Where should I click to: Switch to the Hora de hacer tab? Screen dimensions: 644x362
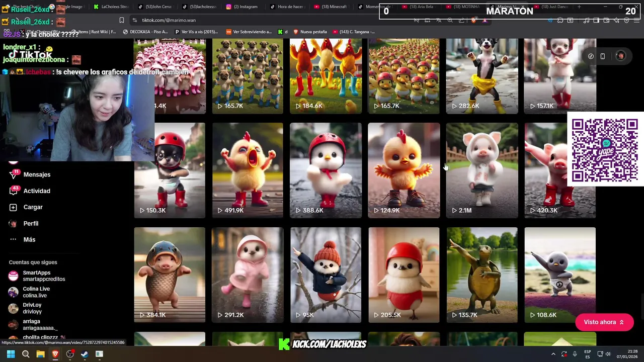pyautogui.click(x=286, y=7)
